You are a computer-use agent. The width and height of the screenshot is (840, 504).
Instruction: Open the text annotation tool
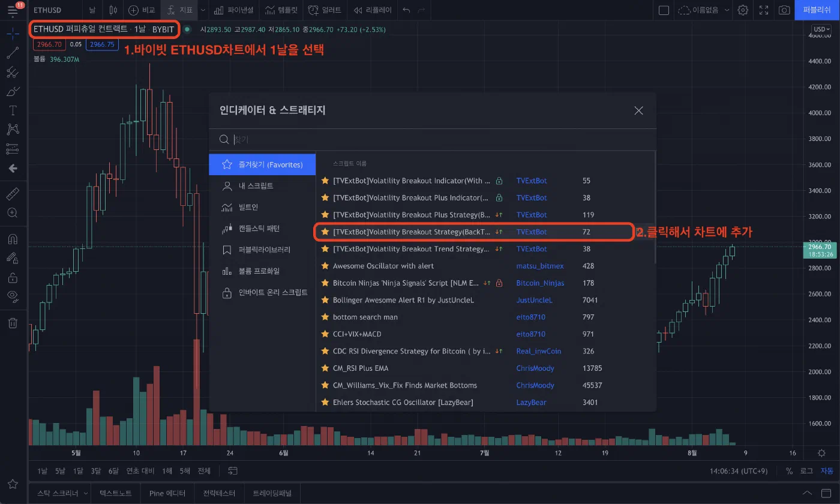click(12, 110)
